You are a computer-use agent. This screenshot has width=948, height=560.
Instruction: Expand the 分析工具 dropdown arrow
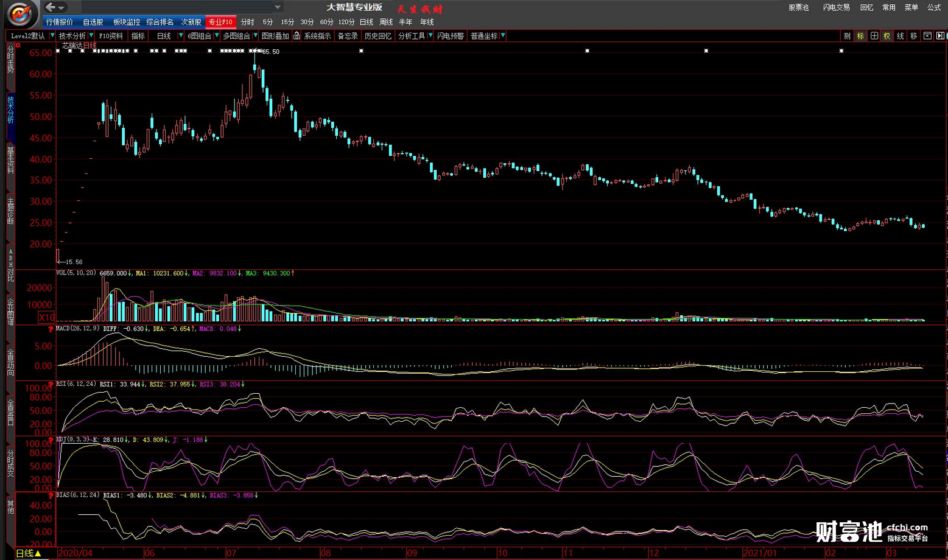430,36
